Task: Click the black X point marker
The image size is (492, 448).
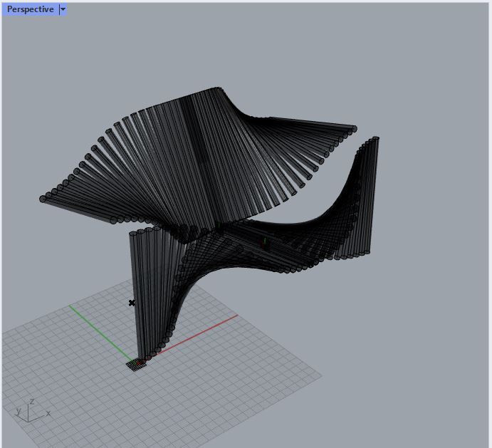Action: (132, 303)
